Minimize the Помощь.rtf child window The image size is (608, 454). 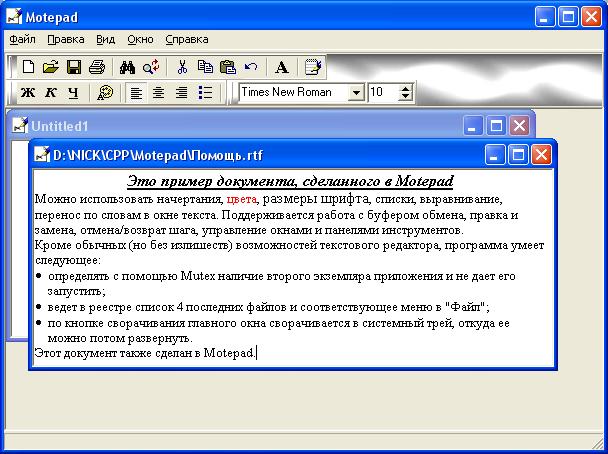pos(495,155)
